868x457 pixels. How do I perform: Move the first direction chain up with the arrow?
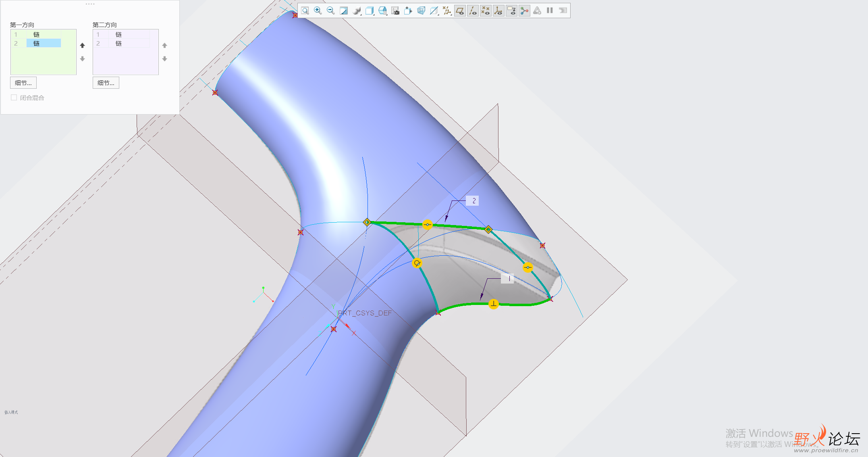click(x=83, y=46)
